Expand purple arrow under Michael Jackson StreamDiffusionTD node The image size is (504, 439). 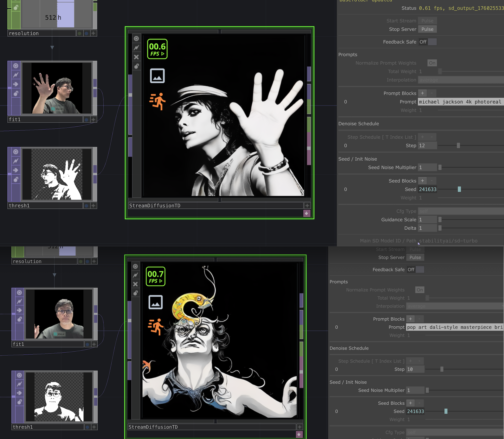click(x=307, y=213)
